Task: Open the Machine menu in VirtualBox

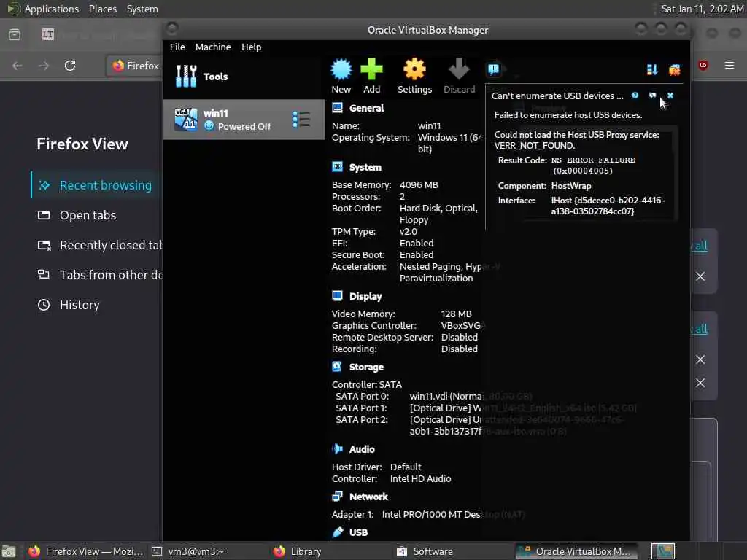Action: pos(213,47)
